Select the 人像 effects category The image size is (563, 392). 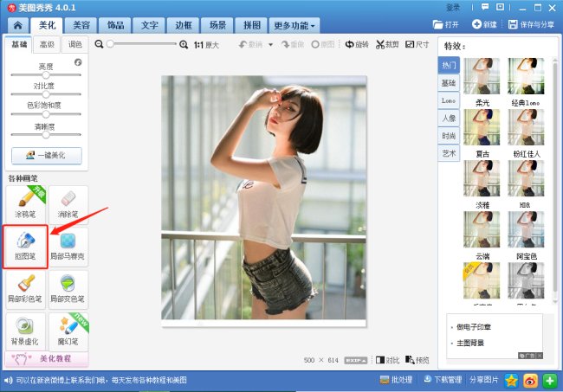point(449,119)
